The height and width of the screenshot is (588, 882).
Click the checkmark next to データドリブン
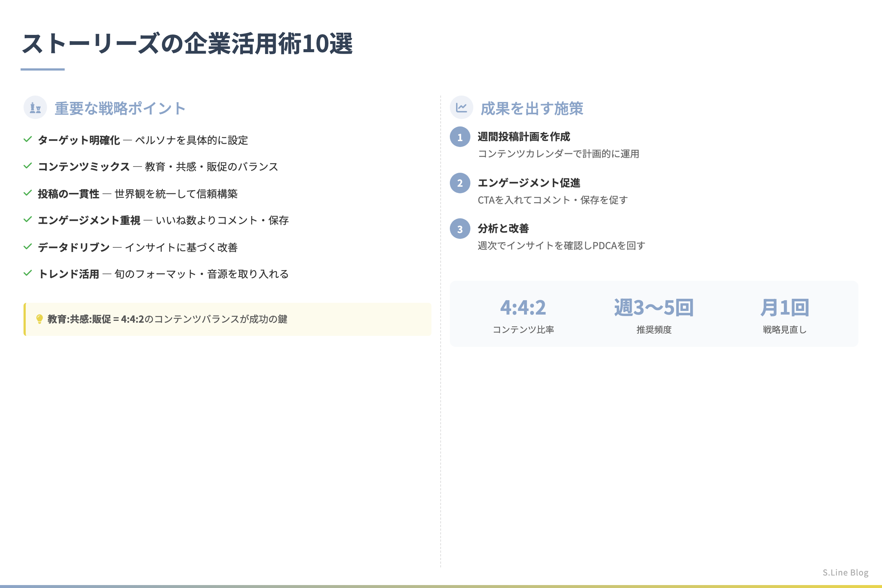pos(28,247)
